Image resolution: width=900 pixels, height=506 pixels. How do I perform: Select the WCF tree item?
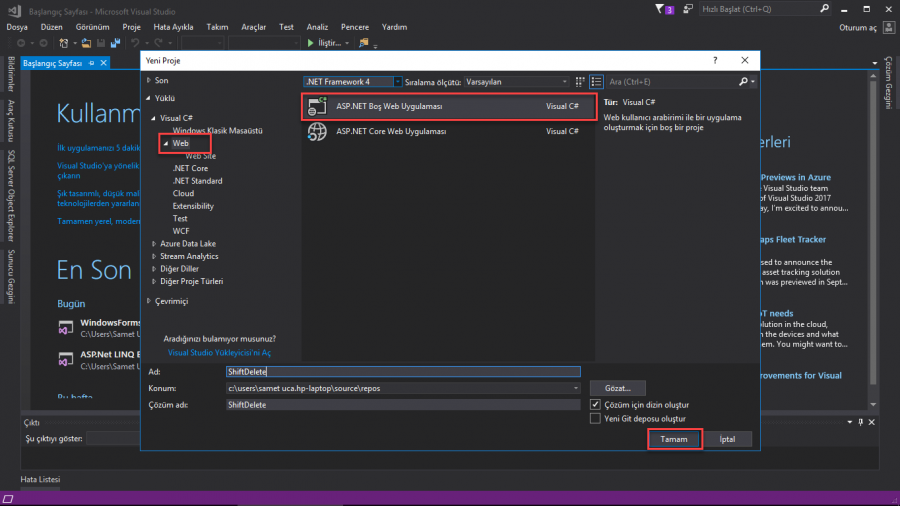point(181,231)
